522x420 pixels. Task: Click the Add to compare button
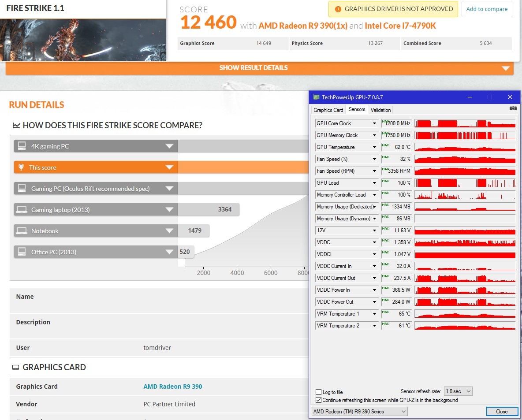[x=487, y=9]
